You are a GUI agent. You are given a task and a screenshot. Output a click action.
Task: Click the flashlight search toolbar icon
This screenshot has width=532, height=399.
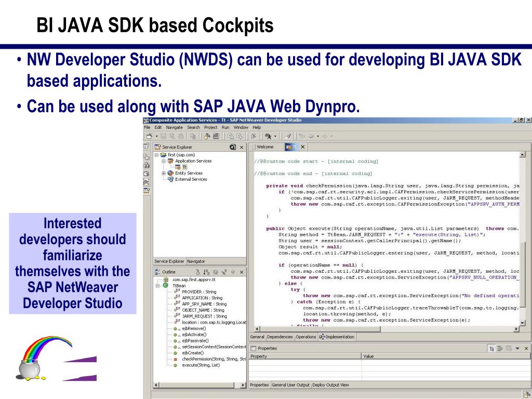coord(288,136)
